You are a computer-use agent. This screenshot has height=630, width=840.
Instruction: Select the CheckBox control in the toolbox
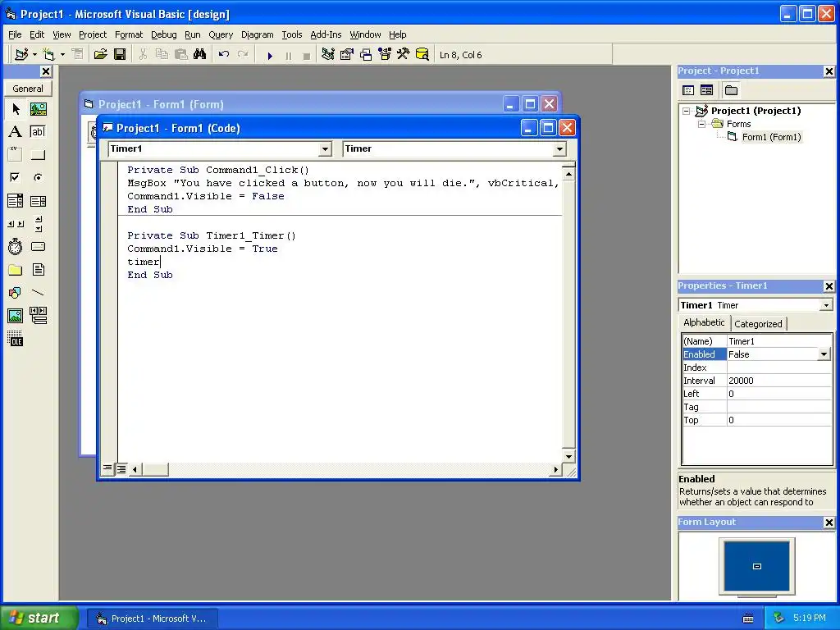16,177
